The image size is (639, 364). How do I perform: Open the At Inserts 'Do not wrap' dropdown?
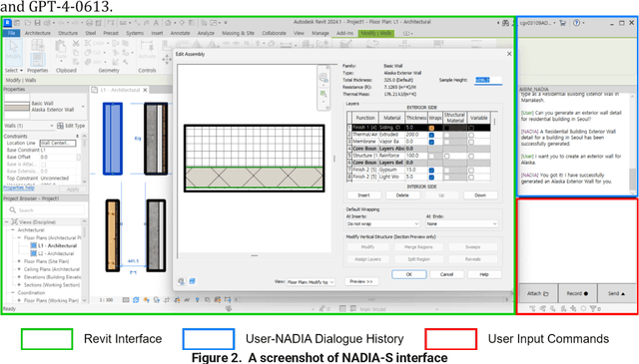tap(382, 224)
